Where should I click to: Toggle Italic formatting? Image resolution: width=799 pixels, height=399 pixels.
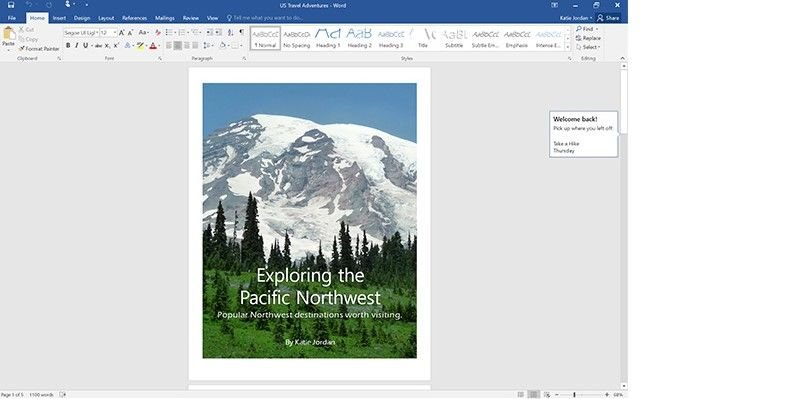click(x=76, y=46)
